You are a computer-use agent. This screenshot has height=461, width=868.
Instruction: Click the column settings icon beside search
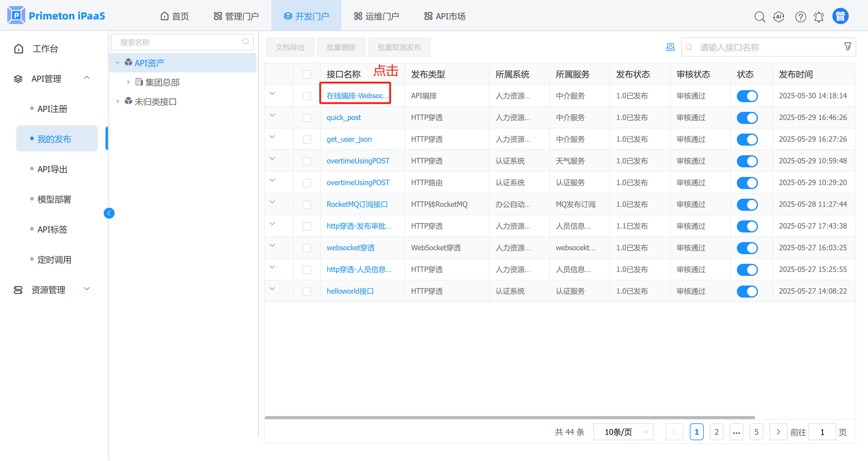tap(670, 47)
